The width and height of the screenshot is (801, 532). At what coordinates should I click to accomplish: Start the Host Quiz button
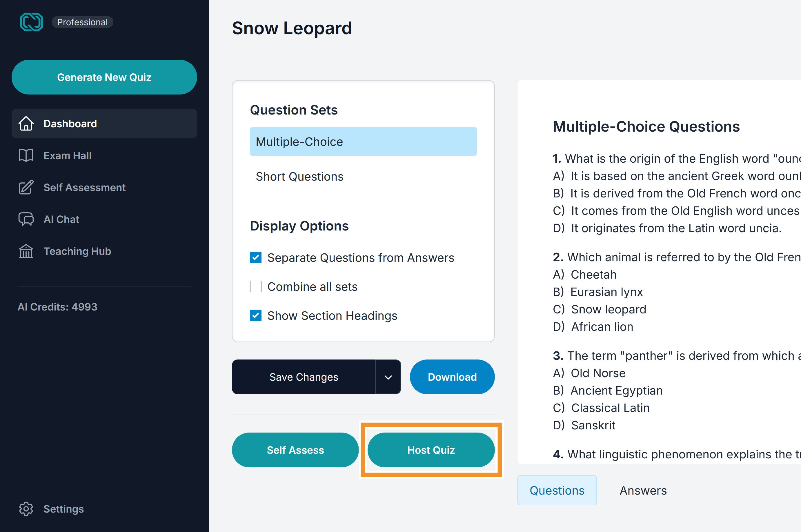(x=431, y=450)
